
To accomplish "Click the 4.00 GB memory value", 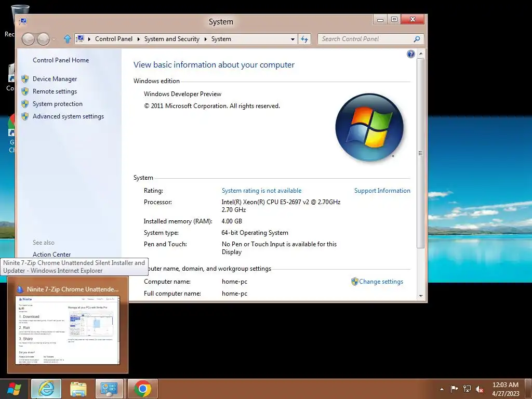I will tap(232, 221).
